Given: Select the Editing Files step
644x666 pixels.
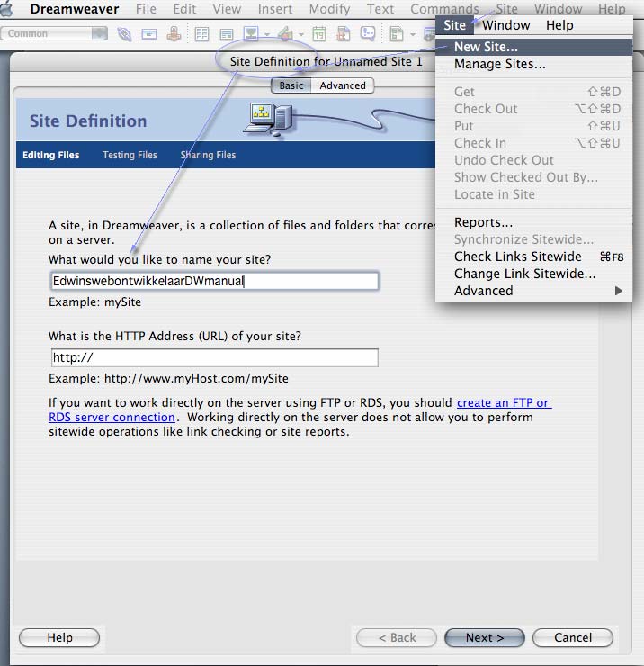Looking at the screenshot, I should pos(51,155).
